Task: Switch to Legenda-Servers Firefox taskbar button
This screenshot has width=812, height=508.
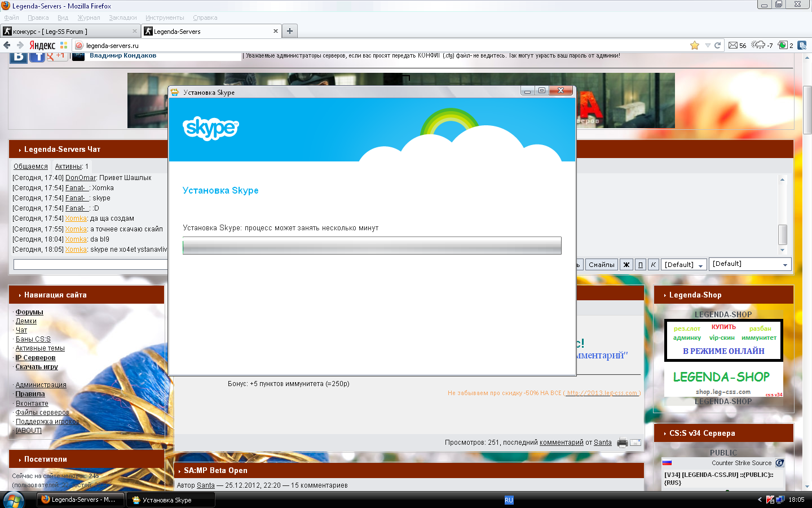Action: (x=81, y=500)
